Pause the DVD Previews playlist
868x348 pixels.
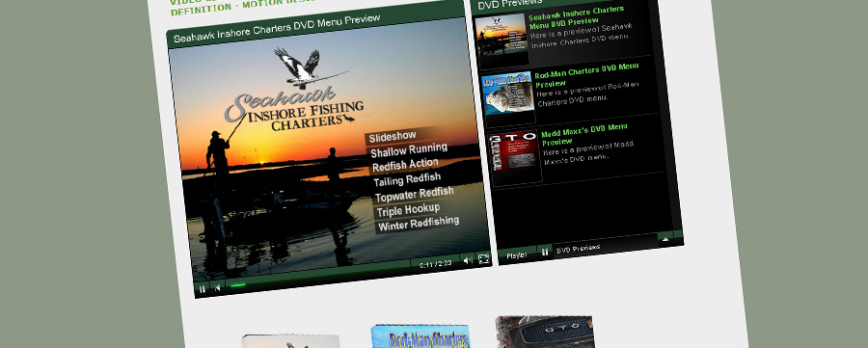(545, 253)
